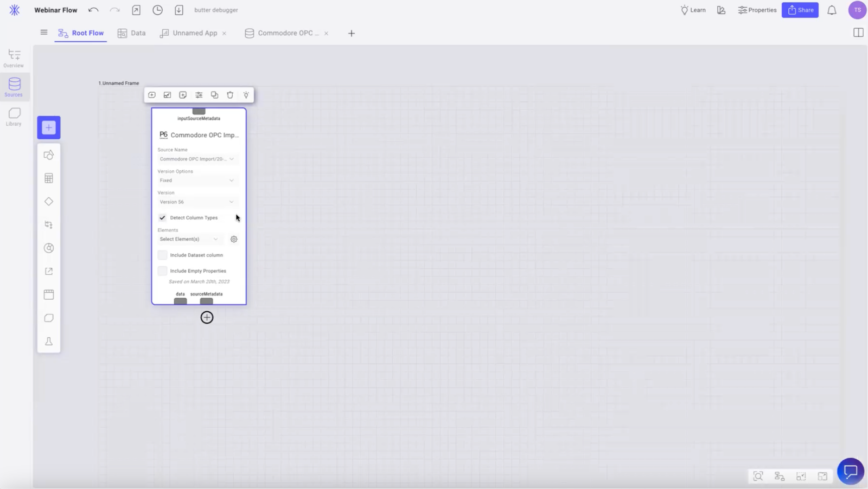Click the Share button
The width and height of the screenshot is (868, 489).
tap(800, 10)
